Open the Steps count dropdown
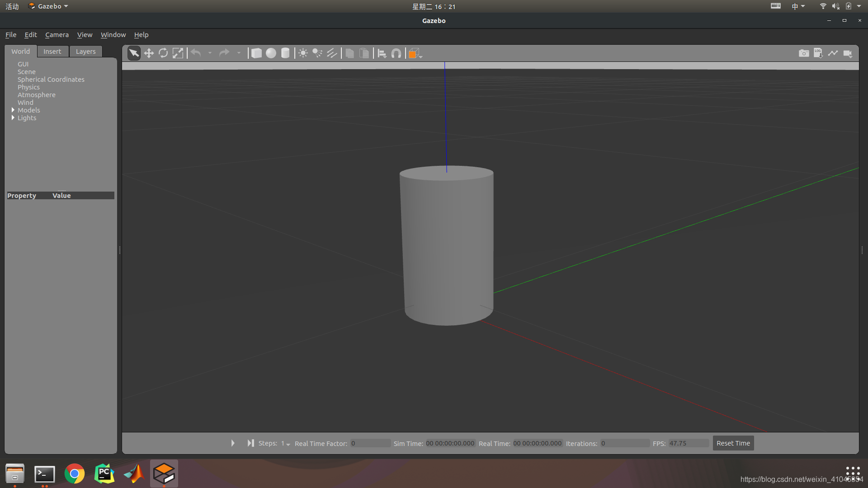Screen dimensions: 868x488 [x=286, y=444]
